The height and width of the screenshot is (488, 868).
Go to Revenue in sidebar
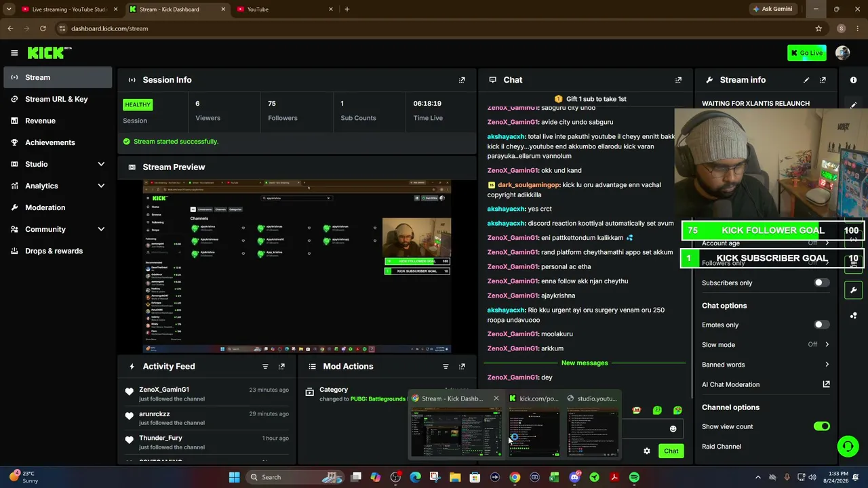tap(58, 121)
